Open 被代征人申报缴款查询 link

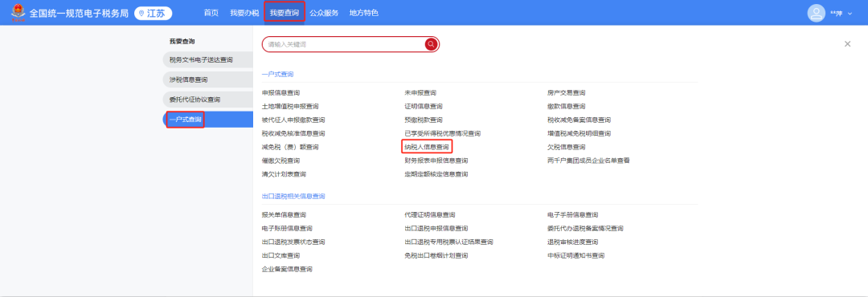point(293,120)
